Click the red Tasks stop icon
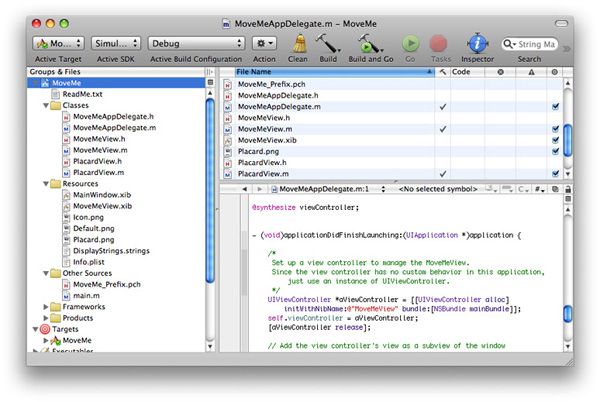Image resolution: width=600 pixels, height=402 pixels. [x=439, y=44]
